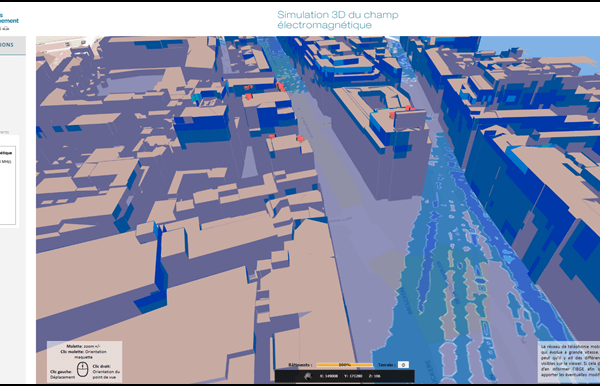Click the Terrain value input field
Image resolution: width=600 pixels, height=386 pixels.
[x=403, y=365]
